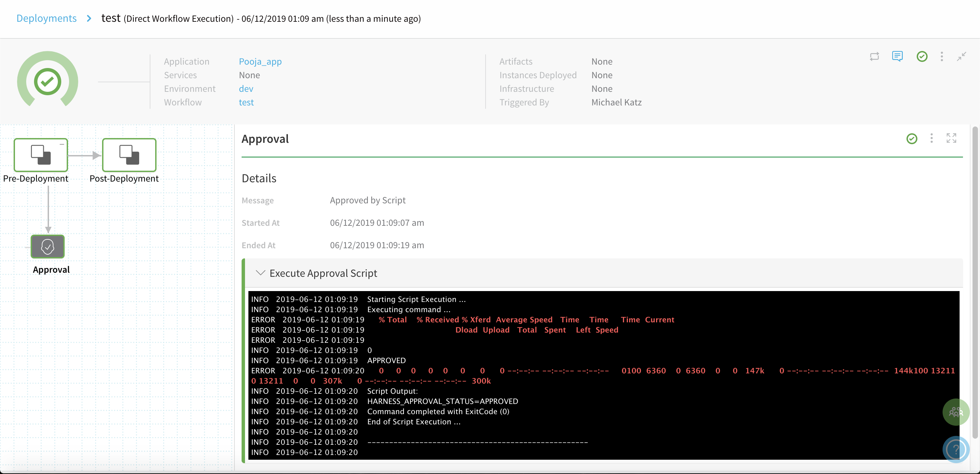The height and width of the screenshot is (474, 980).
Task: Collapse the Execute Approval Script section
Action: pyautogui.click(x=260, y=273)
